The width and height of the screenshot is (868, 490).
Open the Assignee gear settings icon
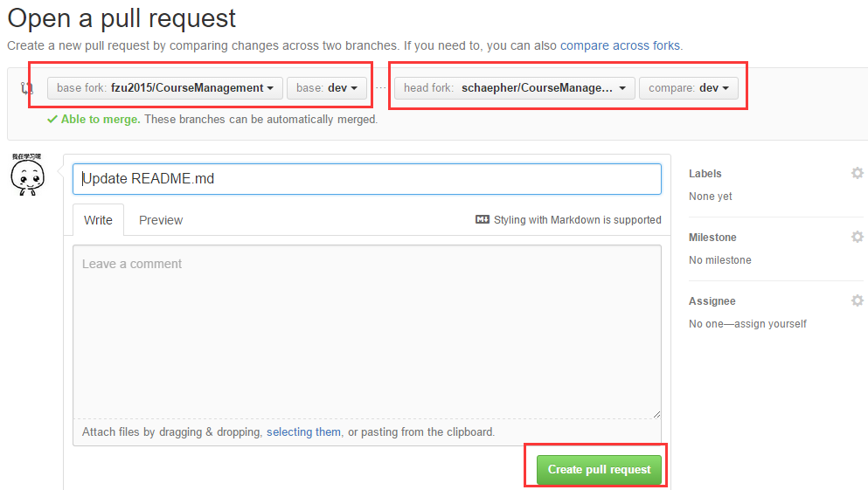pos(858,300)
